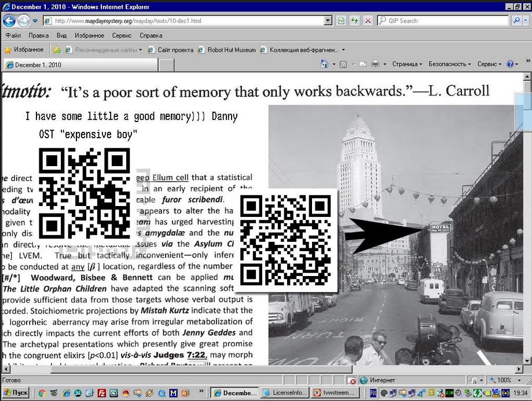Open the Избранное menu in menu bar
This screenshot has height=401, width=532.
click(89, 35)
